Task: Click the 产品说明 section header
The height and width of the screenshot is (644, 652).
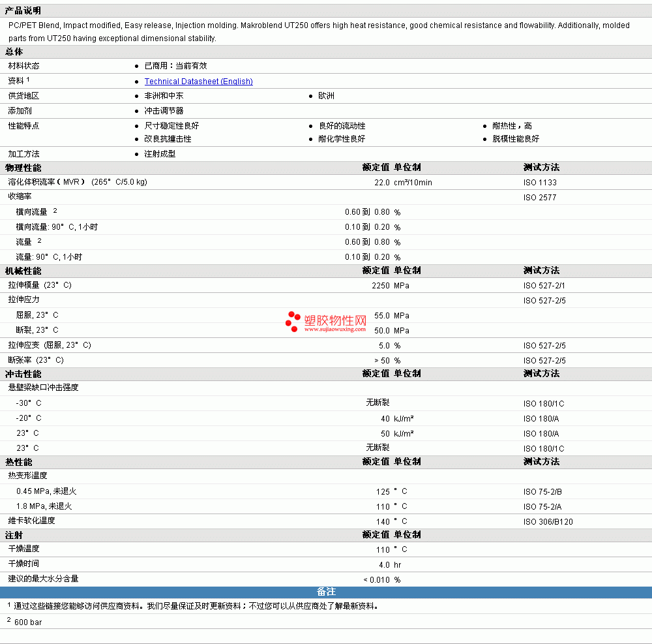Action: click(23, 10)
